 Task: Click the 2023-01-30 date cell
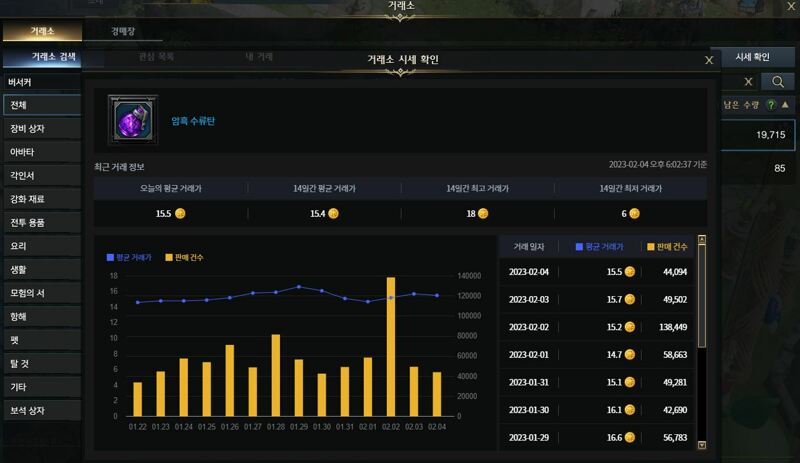(x=529, y=409)
